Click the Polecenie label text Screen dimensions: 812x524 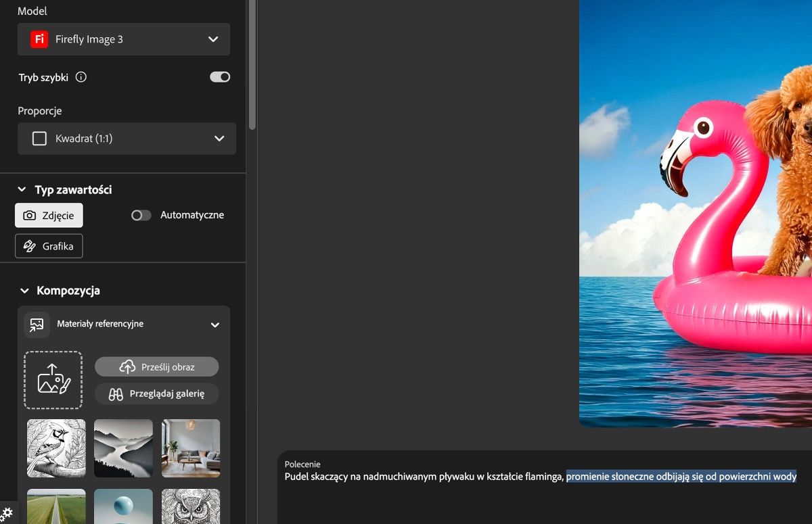pyautogui.click(x=302, y=465)
